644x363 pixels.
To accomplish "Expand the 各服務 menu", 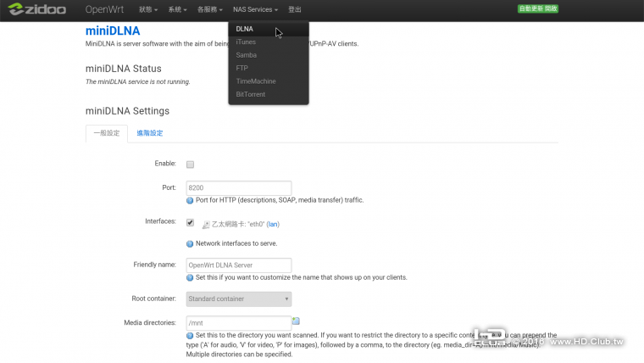I will (x=210, y=9).
